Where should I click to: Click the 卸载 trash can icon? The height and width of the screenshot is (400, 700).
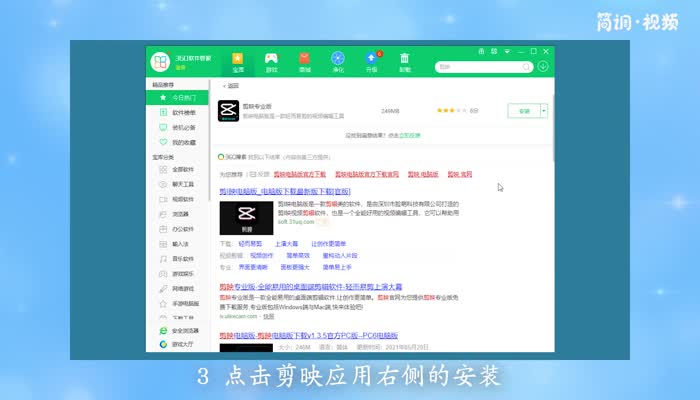coord(405,61)
